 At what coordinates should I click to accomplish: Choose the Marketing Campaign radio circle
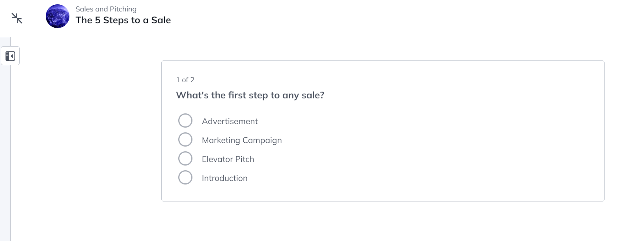[185, 139]
